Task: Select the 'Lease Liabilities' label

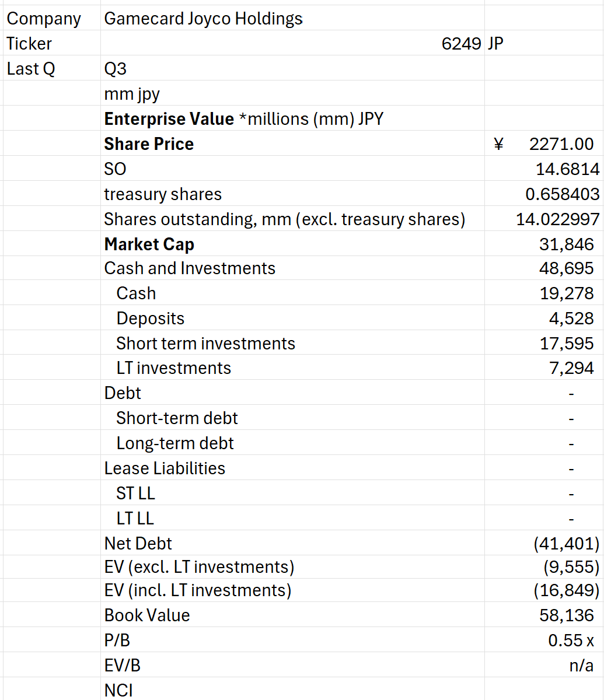Action: [165, 468]
